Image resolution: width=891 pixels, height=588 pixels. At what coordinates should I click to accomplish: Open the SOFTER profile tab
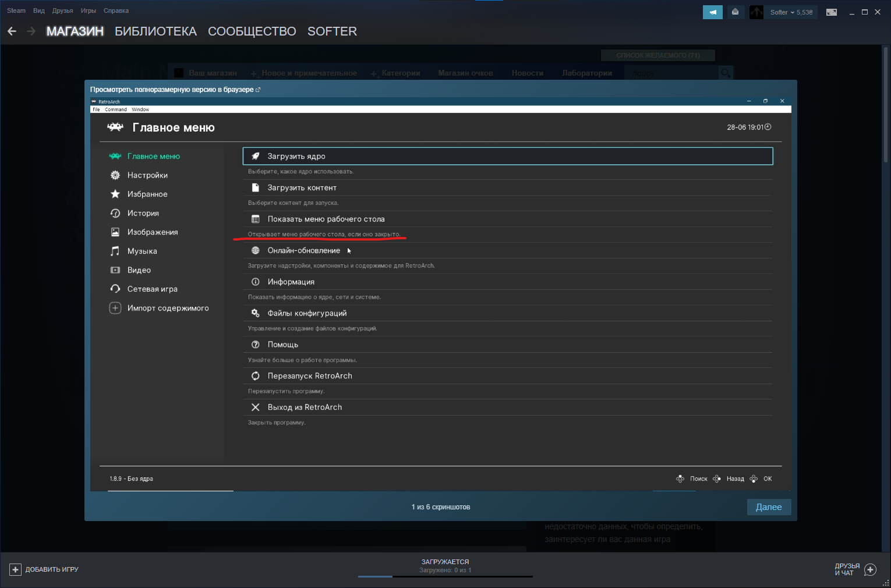(332, 31)
